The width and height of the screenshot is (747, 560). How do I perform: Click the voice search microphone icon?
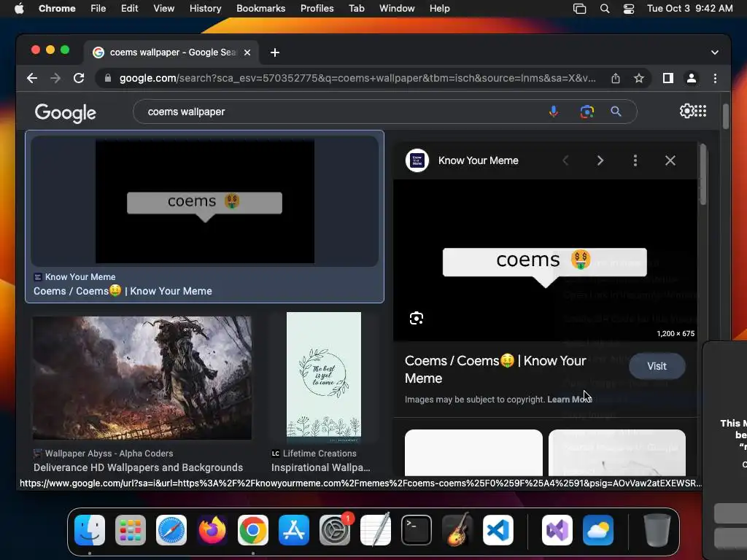(x=553, y=112)
